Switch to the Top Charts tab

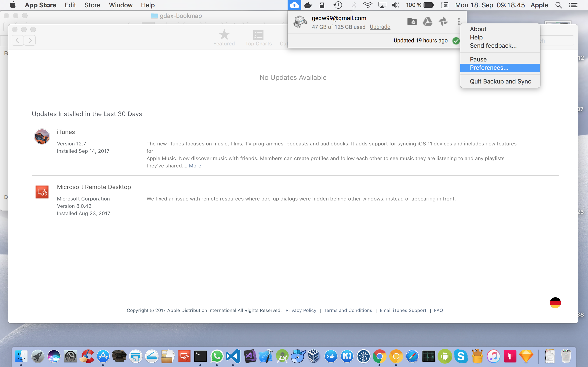[x=258, y=38]
